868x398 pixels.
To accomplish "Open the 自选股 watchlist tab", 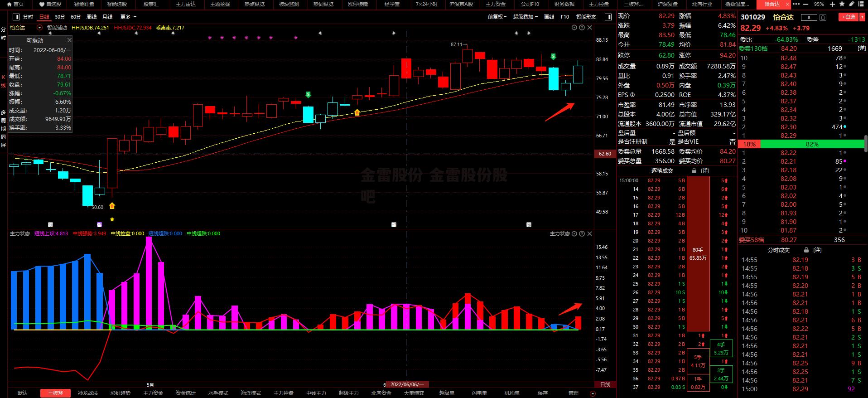I will tap(50, 4).
